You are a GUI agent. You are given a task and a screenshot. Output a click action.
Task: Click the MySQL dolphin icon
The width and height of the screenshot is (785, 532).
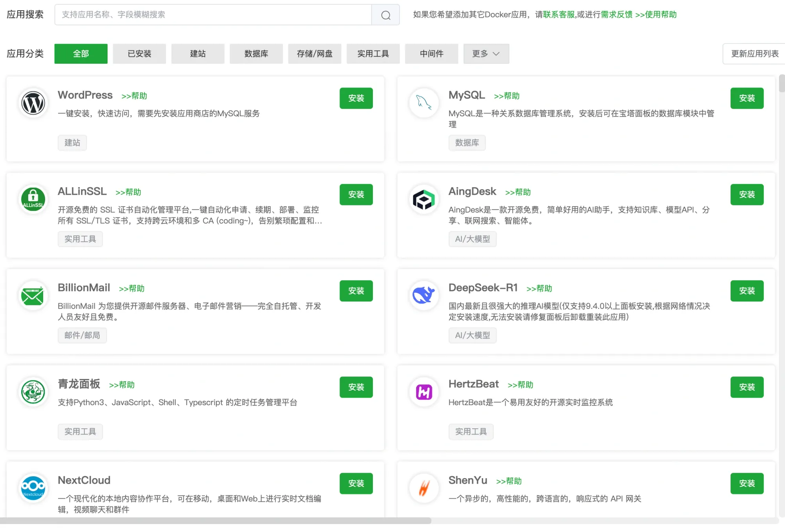(424, 103)
